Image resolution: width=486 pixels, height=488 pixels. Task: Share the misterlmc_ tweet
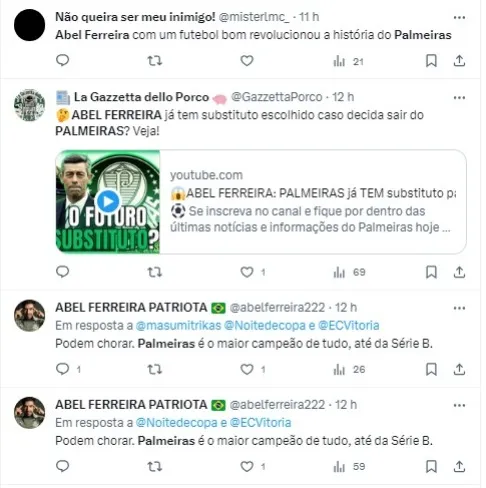pos(459,61)
